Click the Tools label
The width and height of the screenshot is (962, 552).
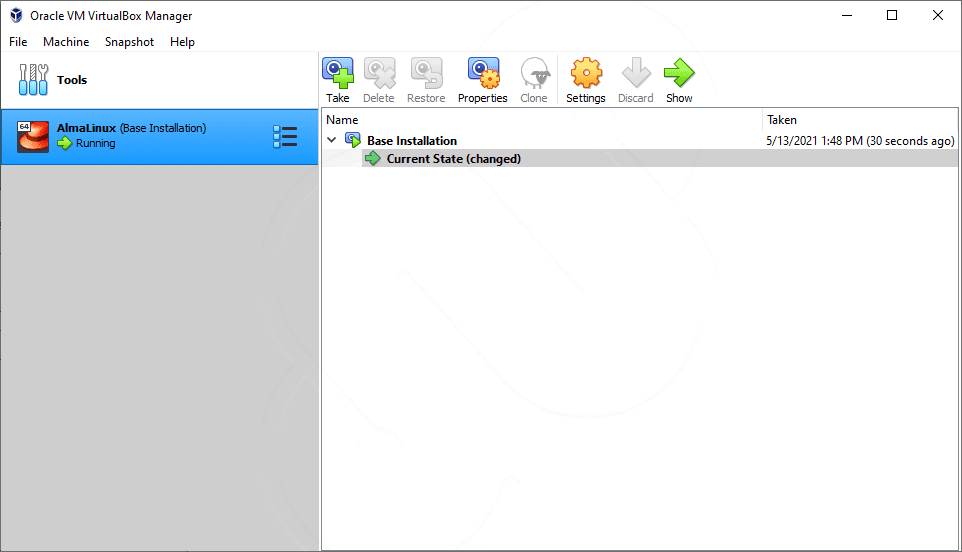[72, 80]
